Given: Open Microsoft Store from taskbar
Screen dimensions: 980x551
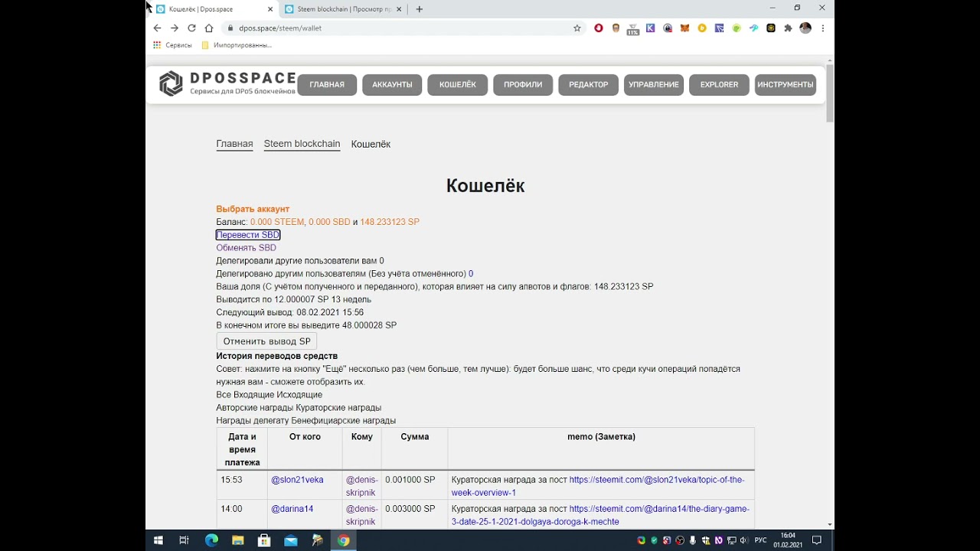Looking at the screenshot, I should pyautogui.click(x=264, y=540).
